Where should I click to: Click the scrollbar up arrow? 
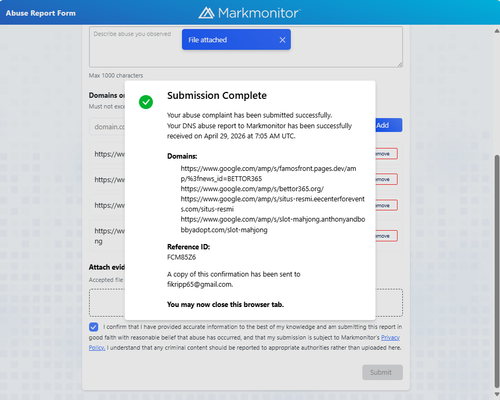click(496, 31)
